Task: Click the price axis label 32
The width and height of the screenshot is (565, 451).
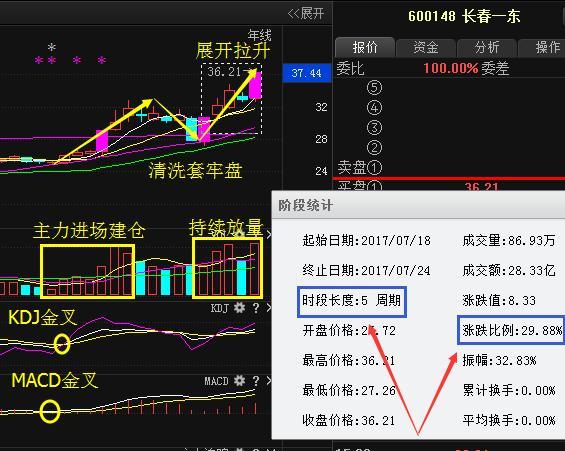Action: (x=321, y=107)
